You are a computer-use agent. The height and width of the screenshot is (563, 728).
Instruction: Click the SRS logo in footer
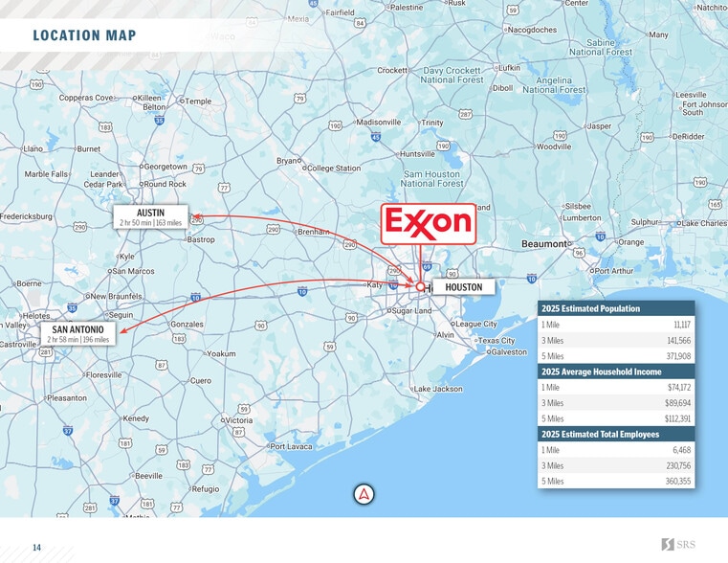[677, 545]
